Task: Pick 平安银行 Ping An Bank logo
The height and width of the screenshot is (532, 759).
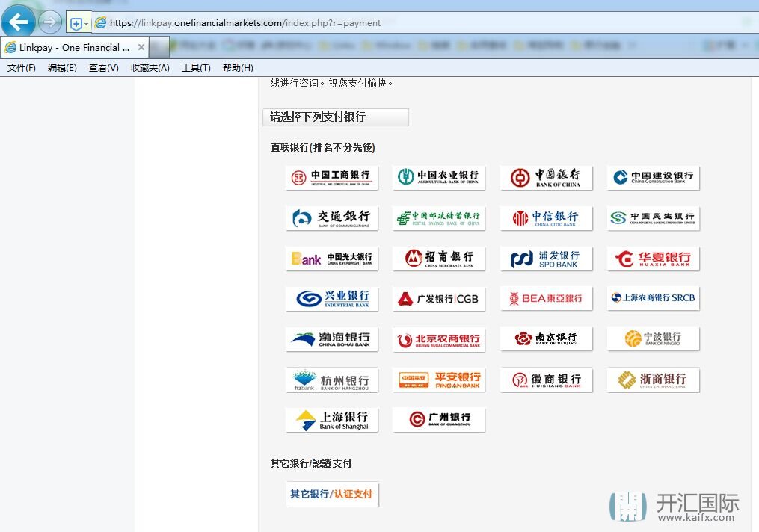Action: 439,380
